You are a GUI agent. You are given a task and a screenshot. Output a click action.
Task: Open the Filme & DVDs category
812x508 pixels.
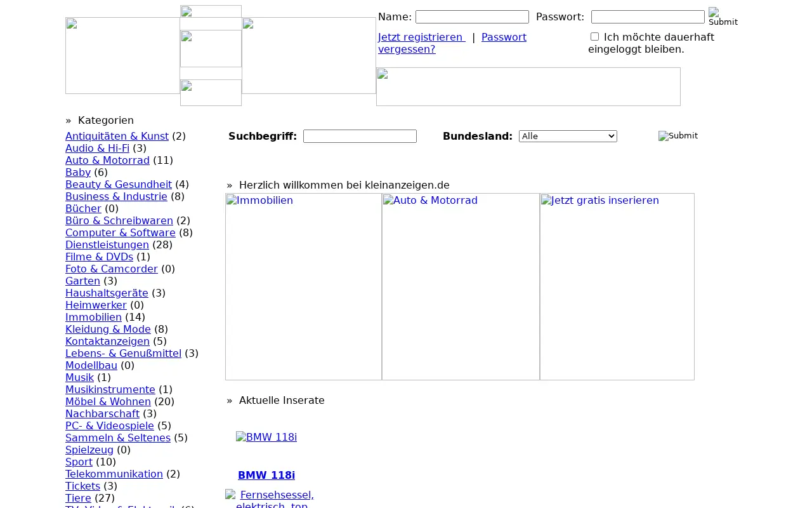click(99, 257)
